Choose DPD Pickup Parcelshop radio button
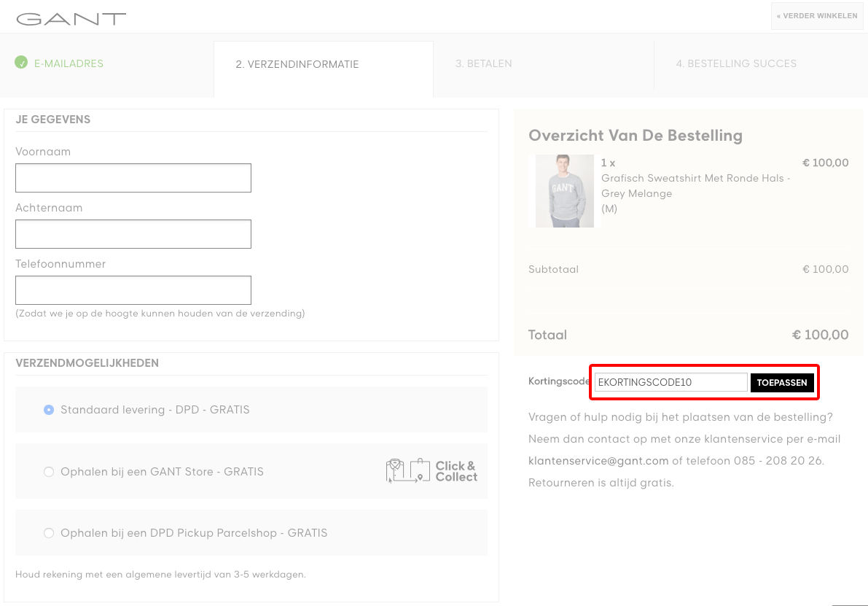The image size is (868, 606). tap(49, 533)
